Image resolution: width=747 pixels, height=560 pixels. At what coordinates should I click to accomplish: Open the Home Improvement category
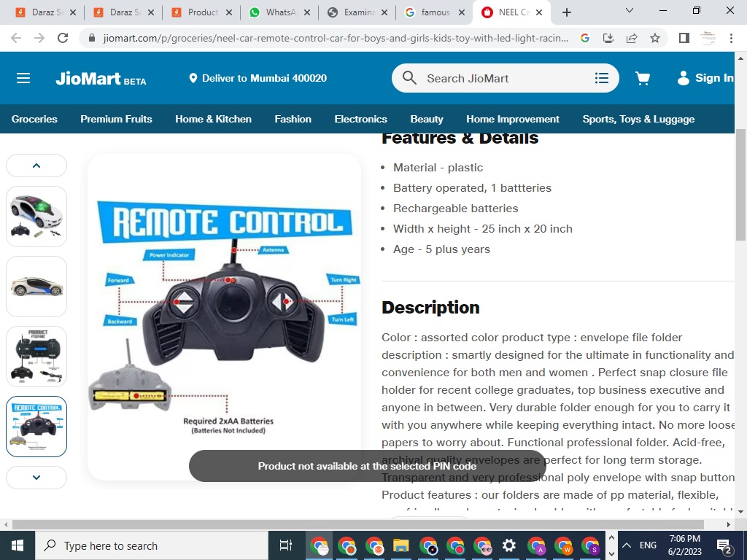pyautogui.click(x=513, y=119)
